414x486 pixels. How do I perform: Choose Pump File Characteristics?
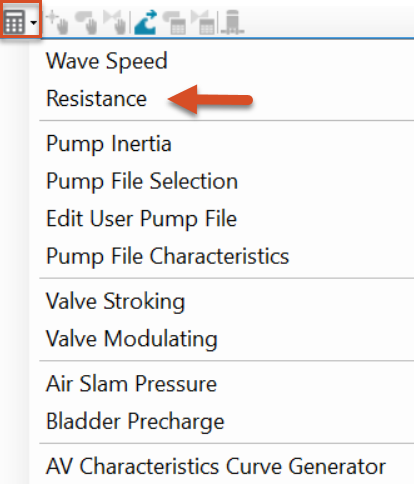click(x=167, y=256)
